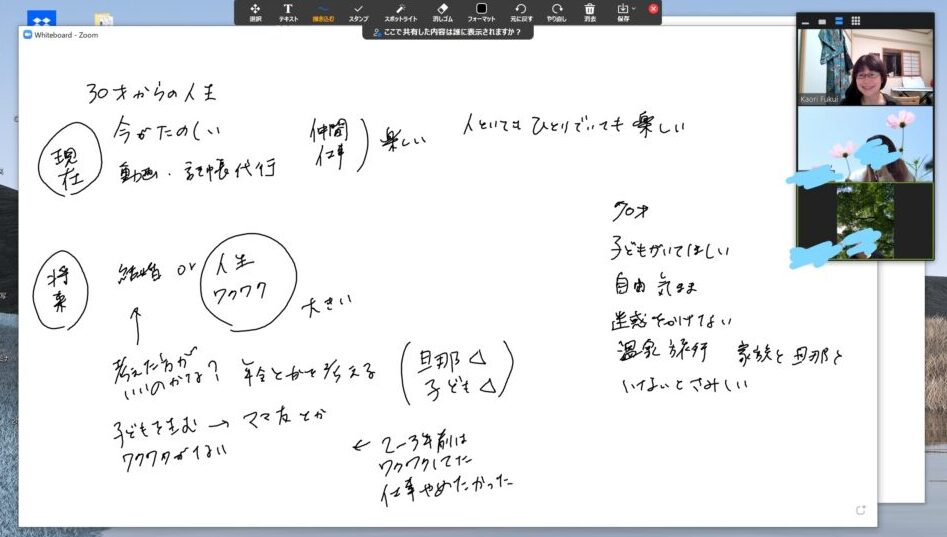Image resolution: width=947 pixels, height=537 pixels.
Task: Expand the 保存 save options arrow
Action: click(633, 9)
